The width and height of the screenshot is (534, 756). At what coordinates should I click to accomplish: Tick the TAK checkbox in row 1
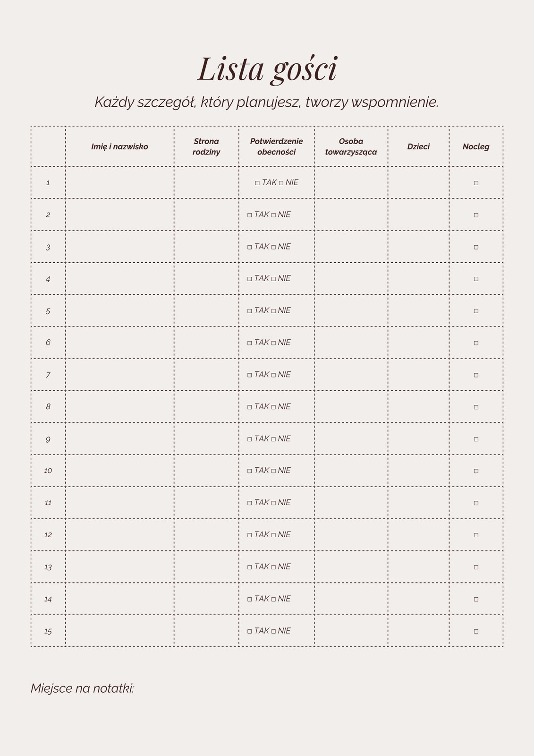click(257, 183)
